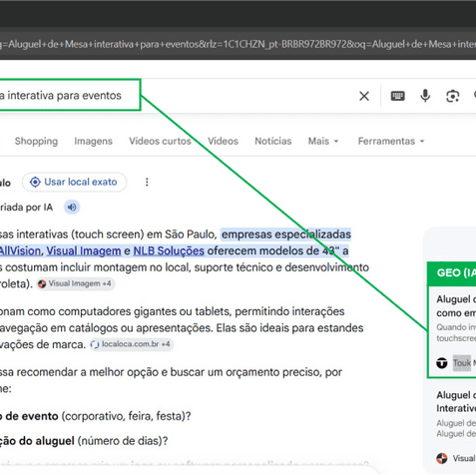Open the localoca.com.br +4 source chip

132,344
